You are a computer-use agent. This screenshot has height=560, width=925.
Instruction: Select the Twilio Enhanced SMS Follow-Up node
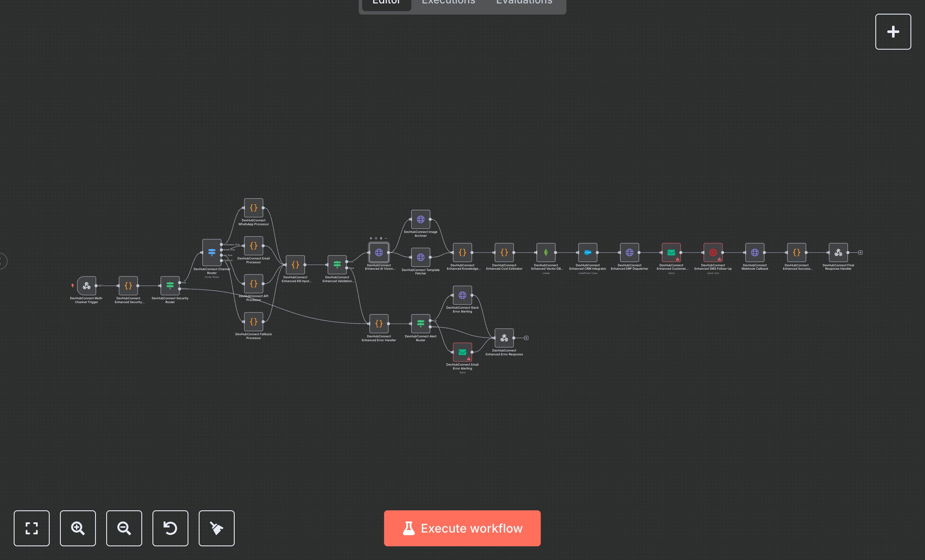(x=713, y=253)
